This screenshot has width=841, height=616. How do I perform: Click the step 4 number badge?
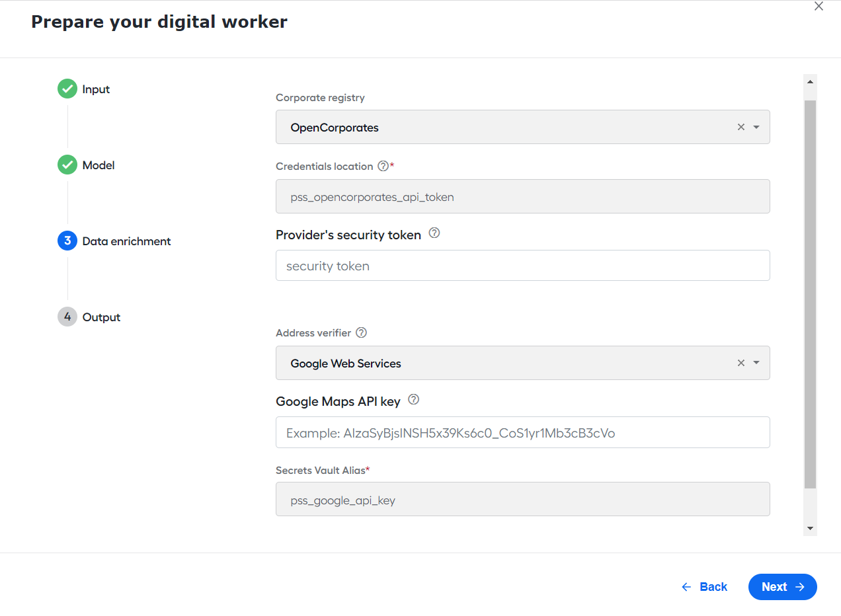[x=67, y=317]
